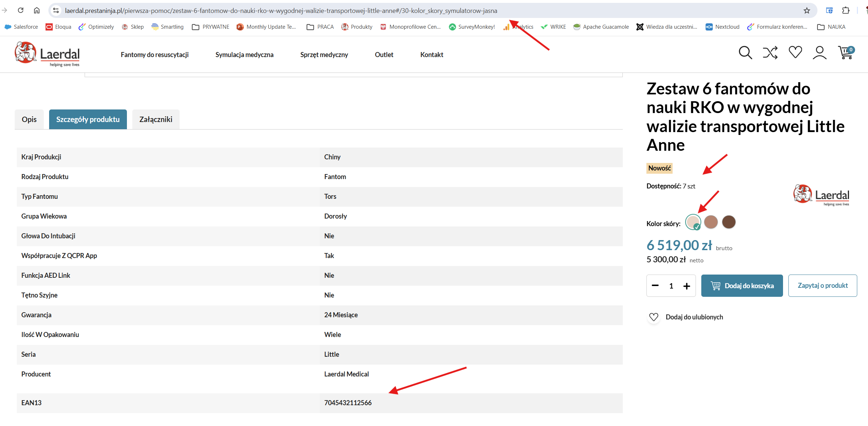Decrease quantity with the minus button
The image size is (868, 426).
[655, 286]
